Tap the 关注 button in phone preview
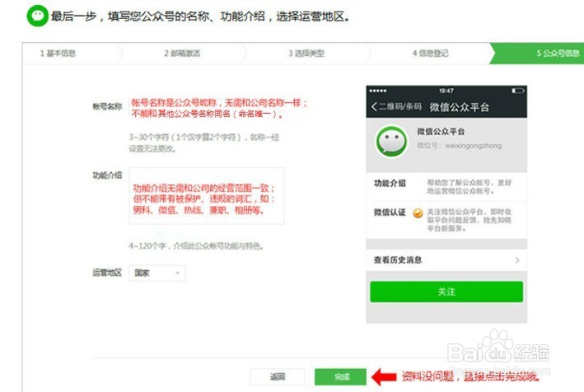This screenshot has width=584, height=392. [446, 292]
